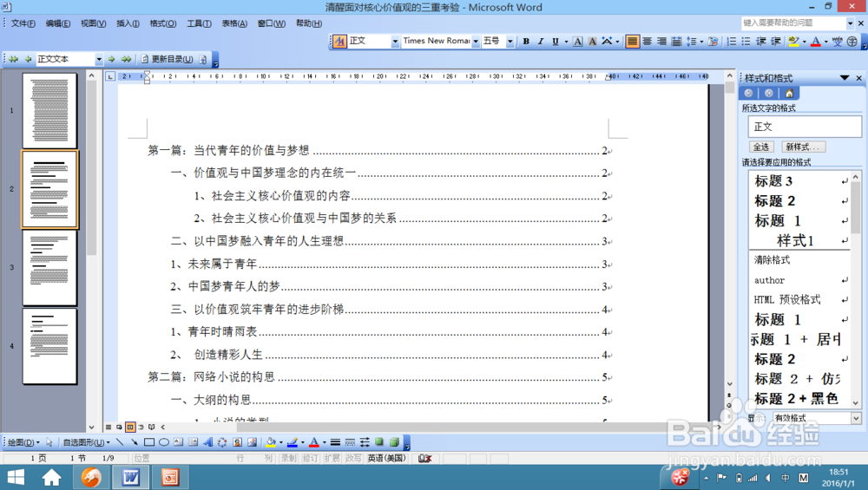Insert diagram or organization chart
868x490 pixels.
222,442
